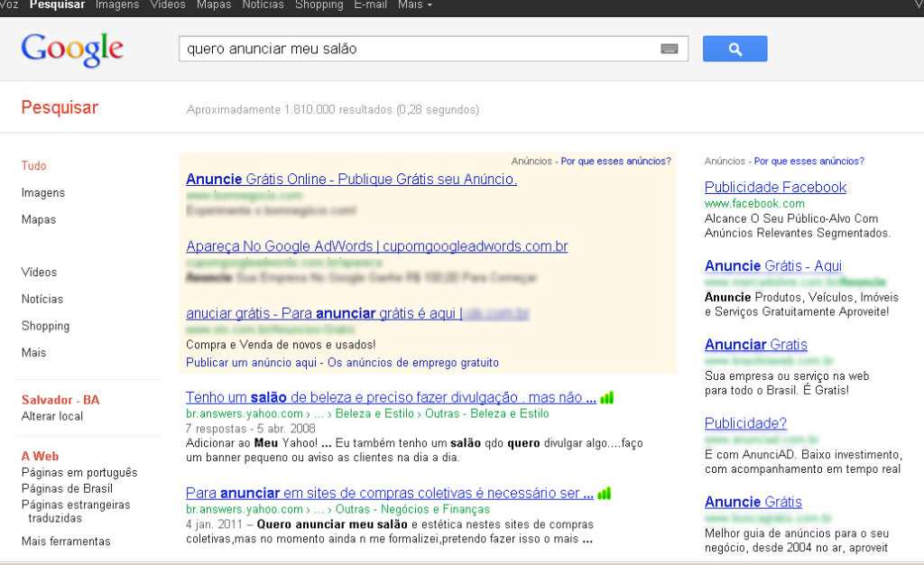Viewport: 924px width, 565px height.
Task: Click 'Compra e Venda de novos e usados!' text
Action: [281, 345]
